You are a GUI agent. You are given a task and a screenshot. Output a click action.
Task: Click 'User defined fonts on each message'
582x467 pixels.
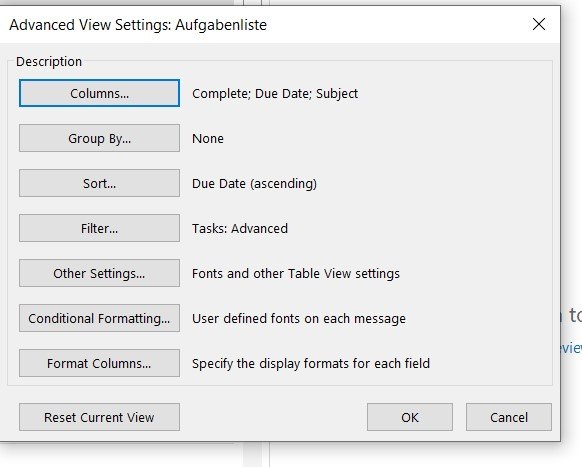coord(299,319)
